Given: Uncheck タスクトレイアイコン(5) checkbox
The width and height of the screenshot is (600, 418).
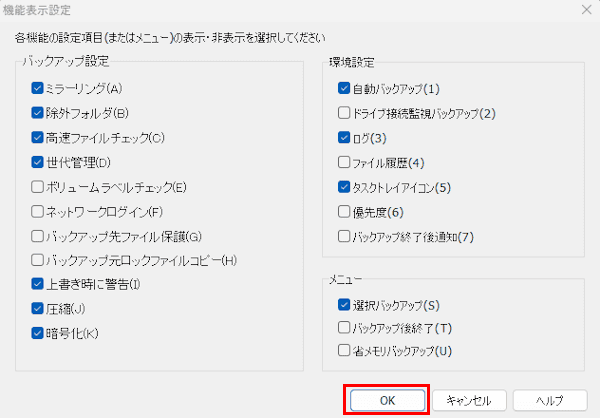Looking at the screenshot, I should tap(344, 186).
